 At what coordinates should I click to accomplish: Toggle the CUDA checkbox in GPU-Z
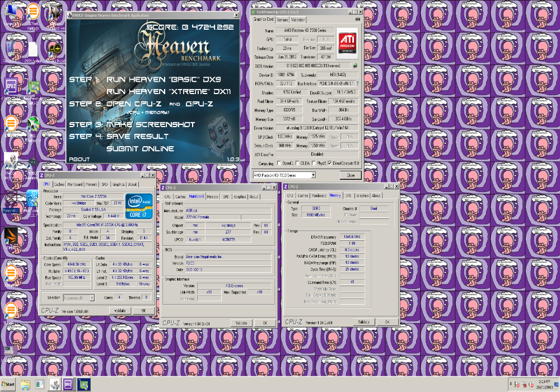297,163
